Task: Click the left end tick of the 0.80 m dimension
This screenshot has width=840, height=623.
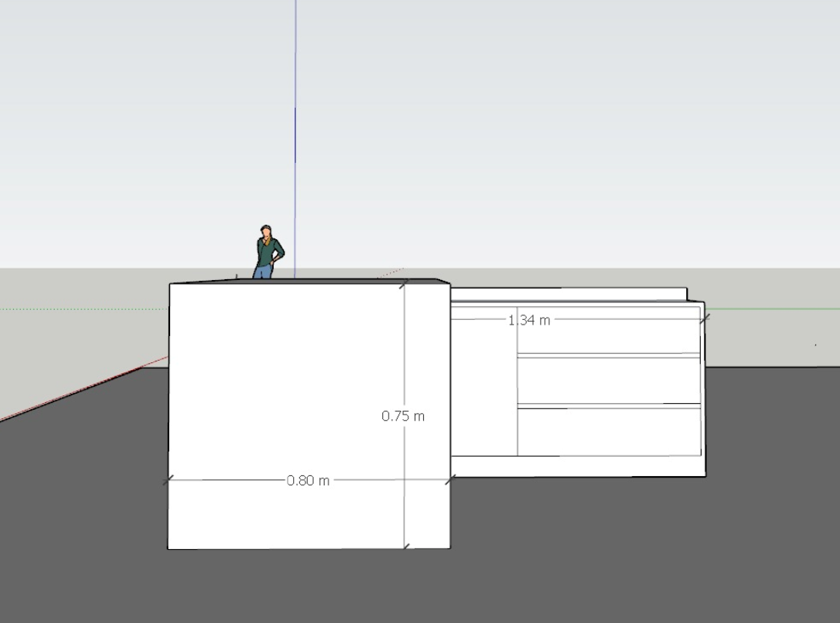Action: [169, 480]
